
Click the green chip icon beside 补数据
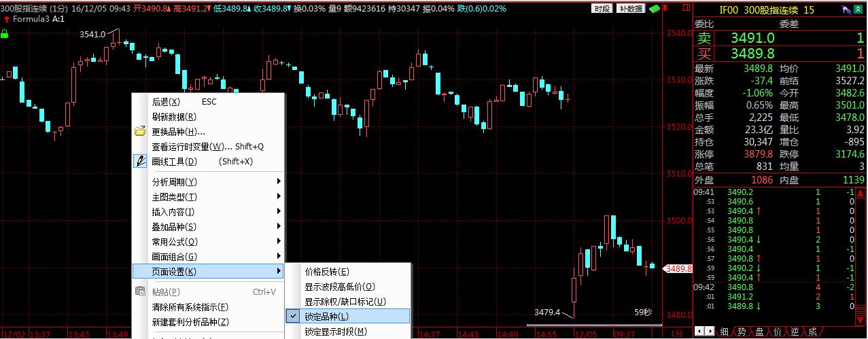tap(654, 9)
